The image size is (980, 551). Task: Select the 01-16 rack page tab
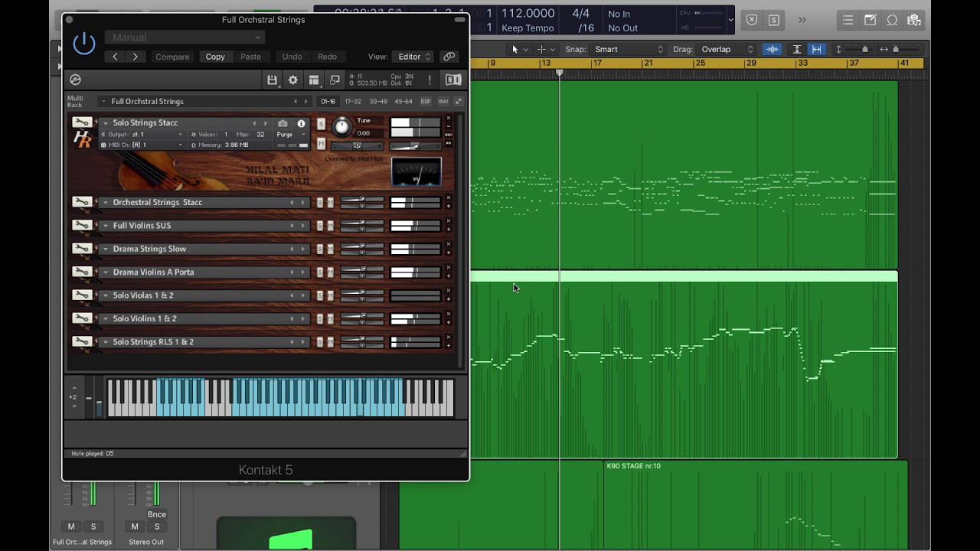coord(328,101)
